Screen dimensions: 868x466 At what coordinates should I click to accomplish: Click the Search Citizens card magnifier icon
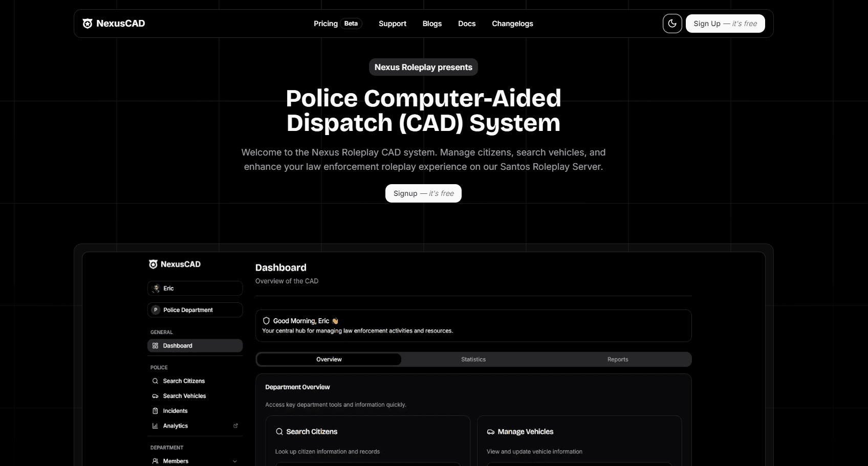click(x=279, y=432)
